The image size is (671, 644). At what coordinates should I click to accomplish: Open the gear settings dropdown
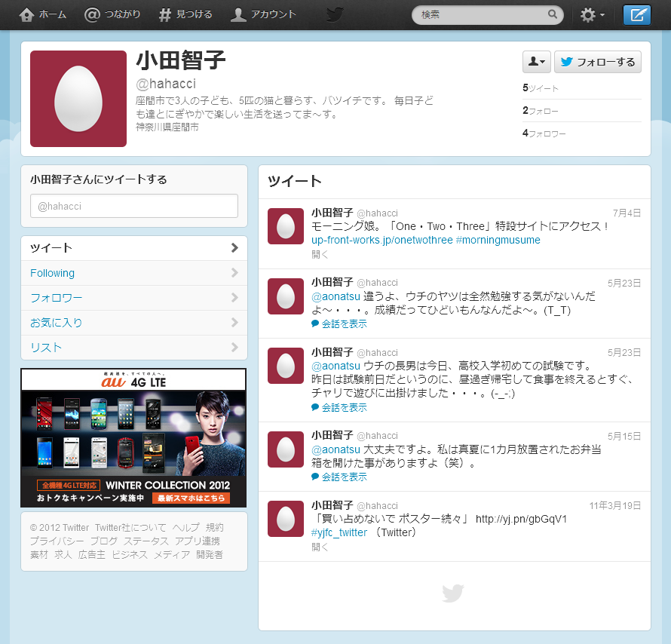tap(593, 15)
